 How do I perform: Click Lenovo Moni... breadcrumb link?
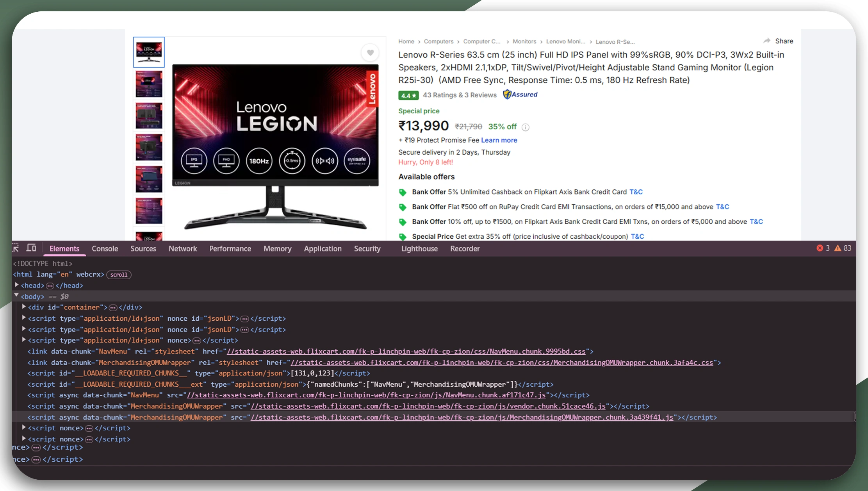coord(566,41)
